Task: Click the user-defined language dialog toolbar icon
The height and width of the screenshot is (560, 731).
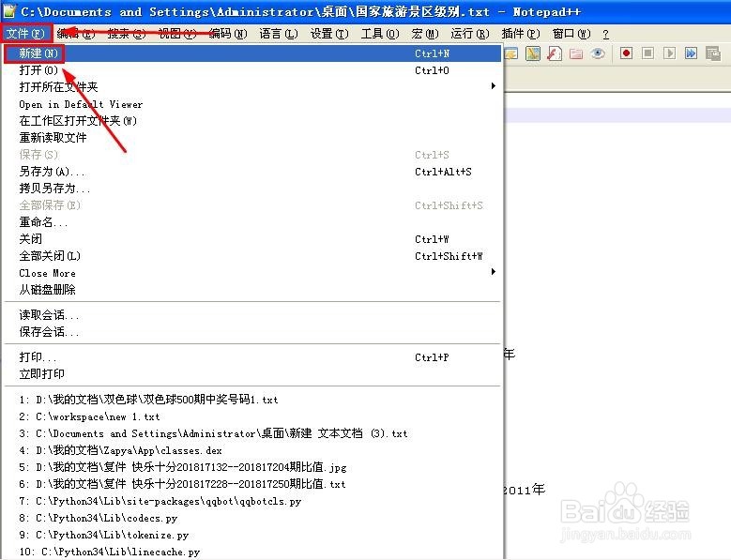Action: tap(511, 53)
